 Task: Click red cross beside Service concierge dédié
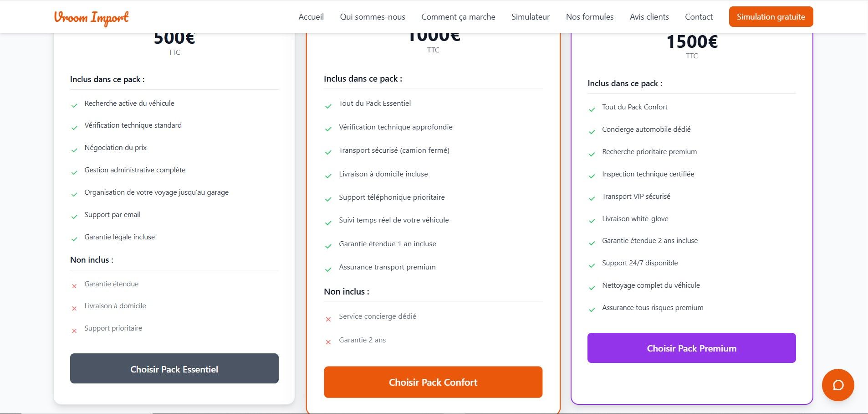(x=328, y=319)
